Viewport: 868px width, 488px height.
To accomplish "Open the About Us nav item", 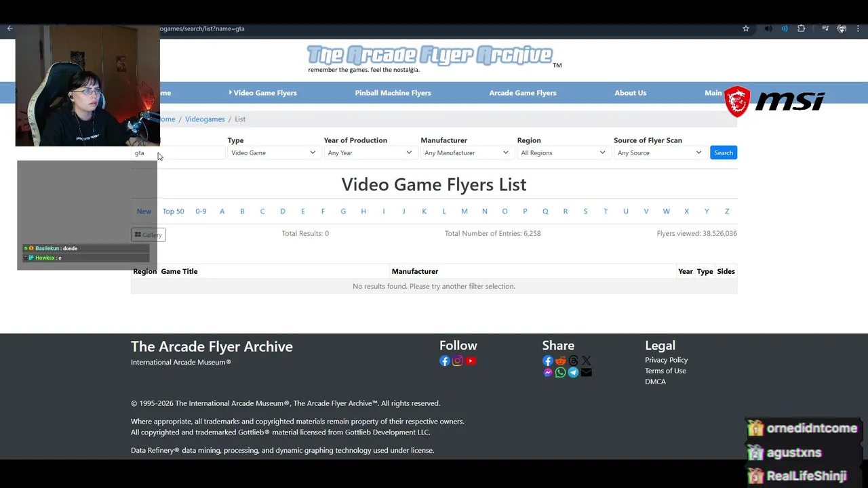I will coord(631,93).
